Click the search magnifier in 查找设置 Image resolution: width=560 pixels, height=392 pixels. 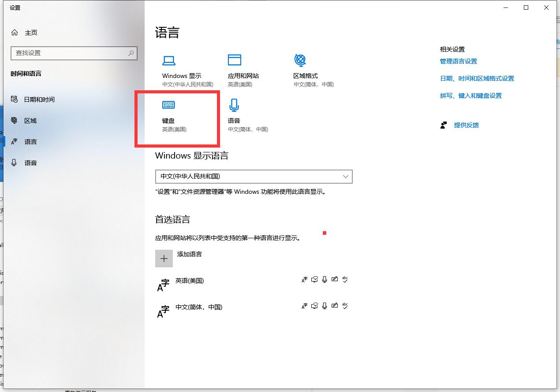click(x=131, y=53)
